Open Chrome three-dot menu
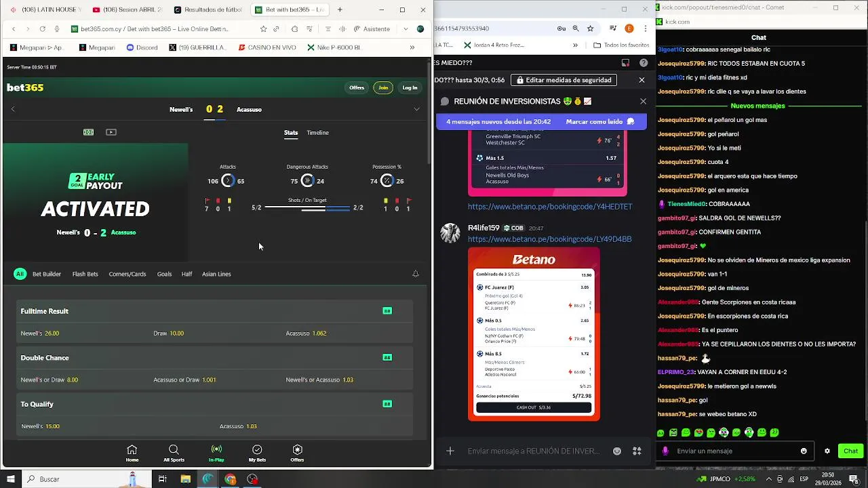The width and height of the screenshot is (868, 488). [x=645, y=28]
